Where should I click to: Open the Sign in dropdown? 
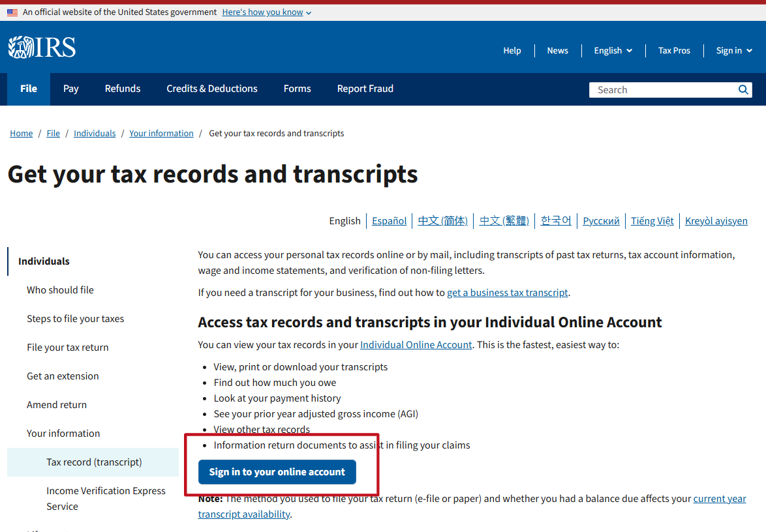(734, 50)
